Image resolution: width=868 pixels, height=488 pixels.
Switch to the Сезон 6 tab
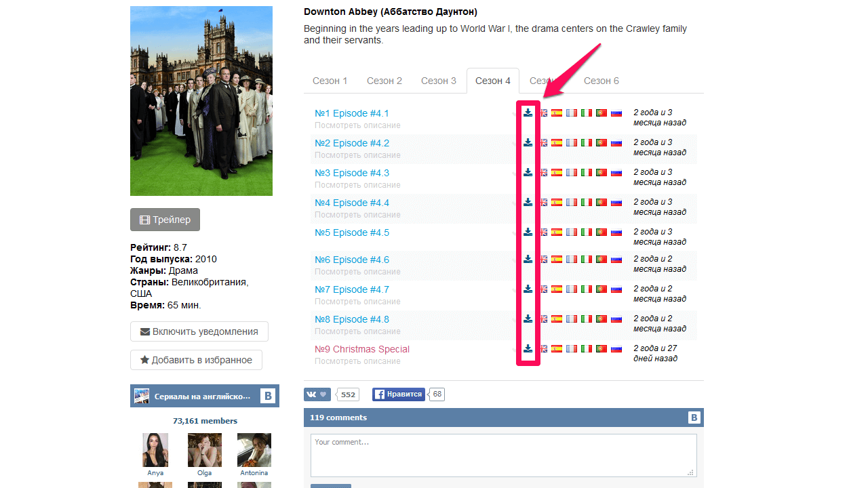coord(601,81)
